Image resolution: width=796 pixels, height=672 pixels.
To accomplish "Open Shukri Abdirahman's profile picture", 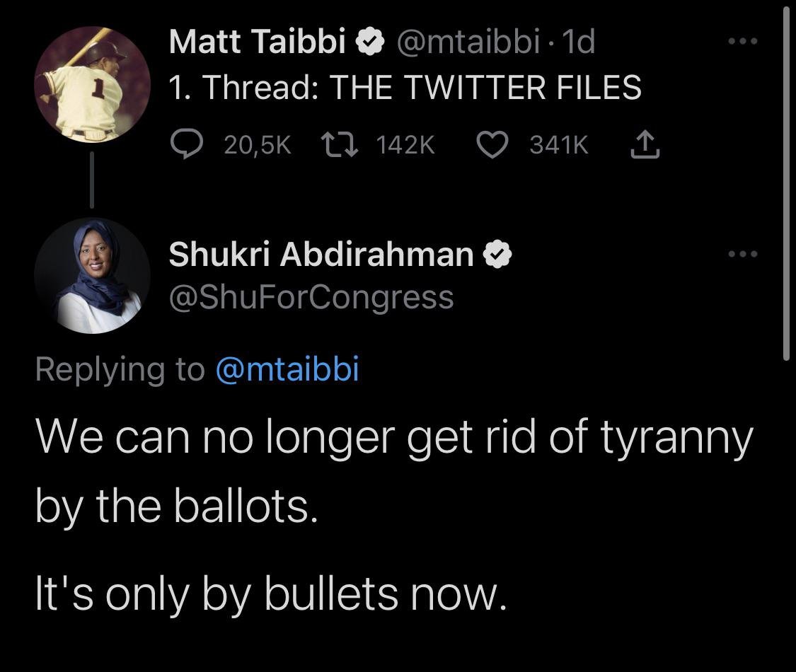I will 92,276.
